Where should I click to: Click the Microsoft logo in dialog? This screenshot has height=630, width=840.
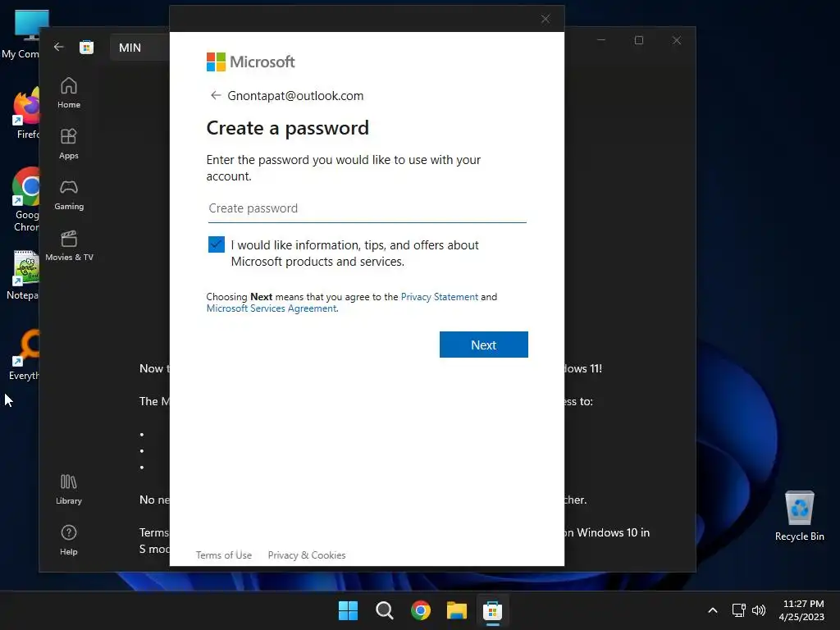pyautogui.click(x=250, y=62)
